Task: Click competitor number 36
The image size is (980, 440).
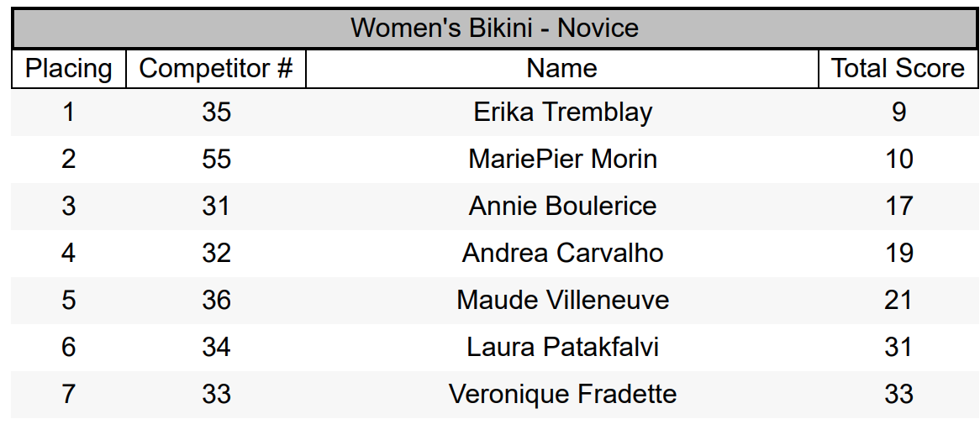Action: (216, 301)
